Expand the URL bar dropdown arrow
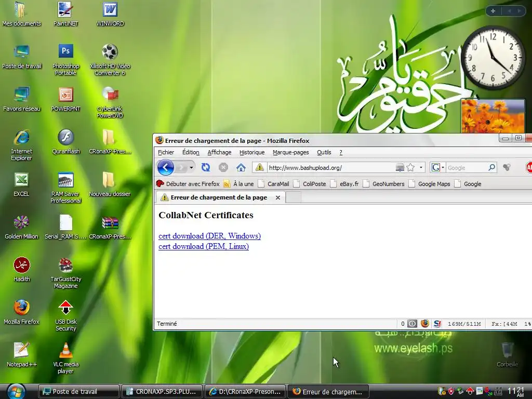The height and width of the screenshot is (399, 532). click(x=421, y=167)
